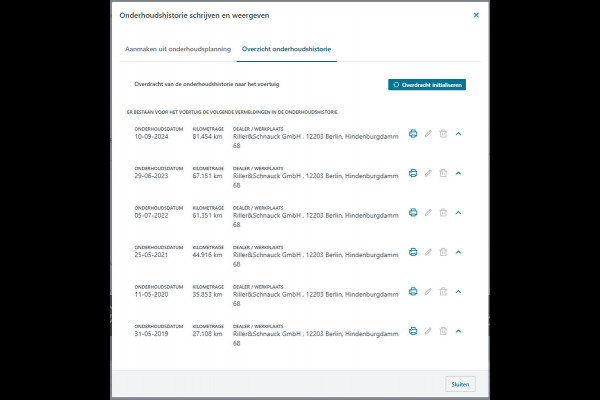Viewport: 600px width, 400px height.
Task: Click the Overdracht initialiseren button
Action: coord(426,85)
